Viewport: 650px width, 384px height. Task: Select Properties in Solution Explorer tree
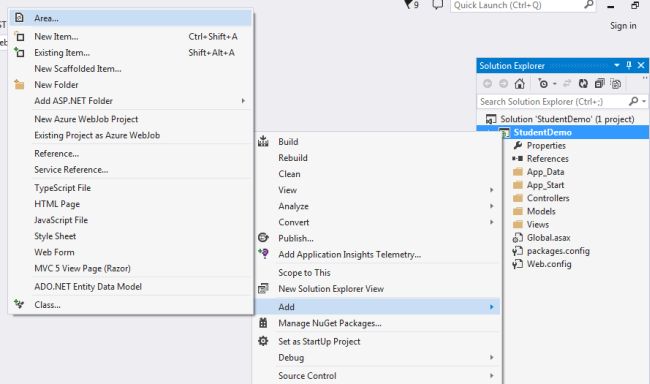coord(546,146)
